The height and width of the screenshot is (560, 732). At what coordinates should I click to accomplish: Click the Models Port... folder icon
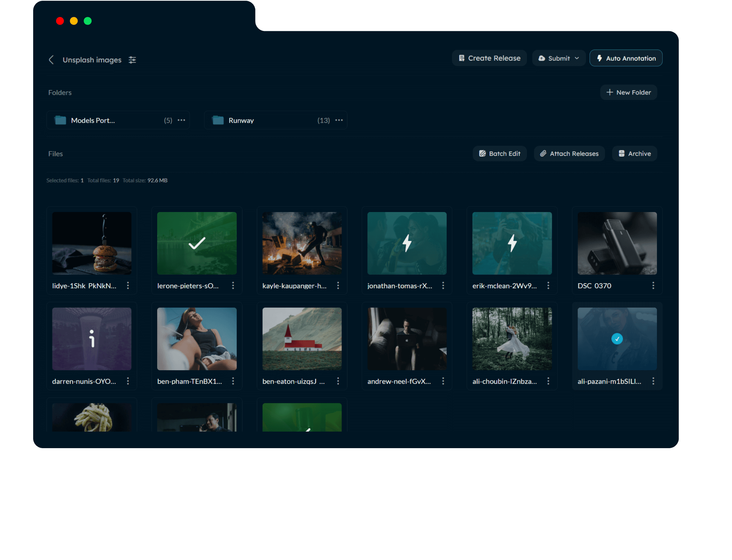click(60, 120)
